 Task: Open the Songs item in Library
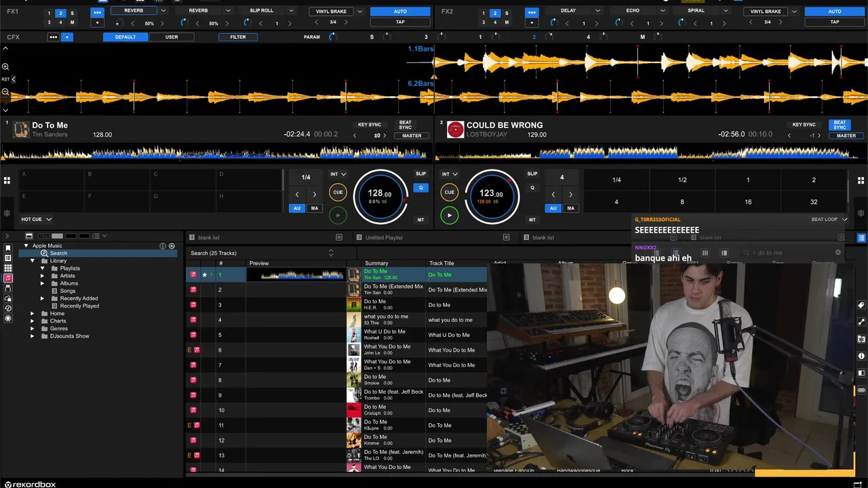[x=68, y=291]
